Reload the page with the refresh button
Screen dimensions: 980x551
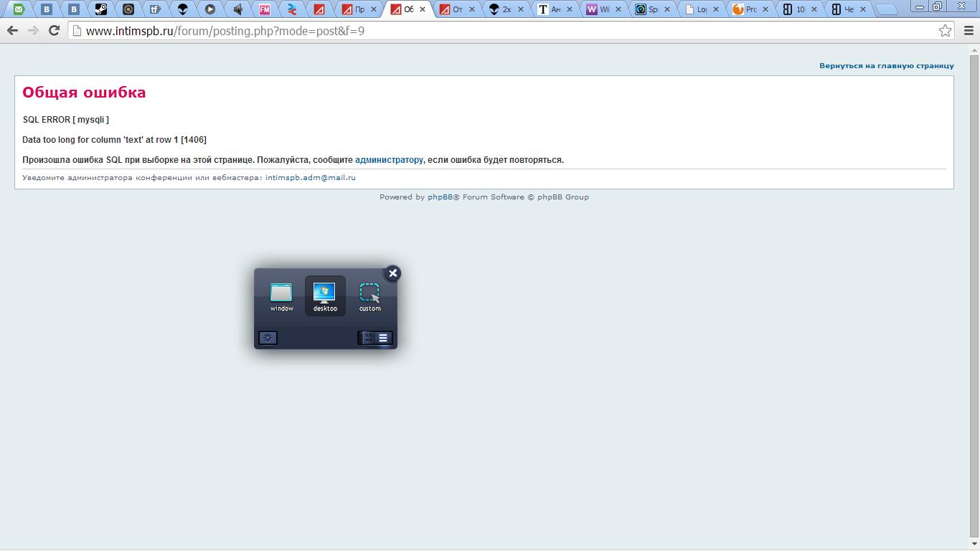[x=54, y=31]
